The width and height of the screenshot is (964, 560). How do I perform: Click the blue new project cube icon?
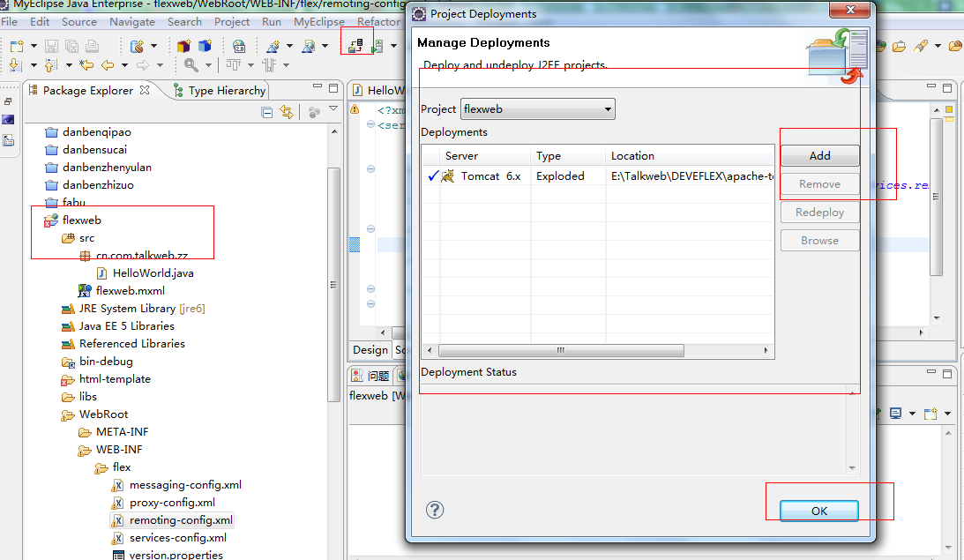[205, 46]
